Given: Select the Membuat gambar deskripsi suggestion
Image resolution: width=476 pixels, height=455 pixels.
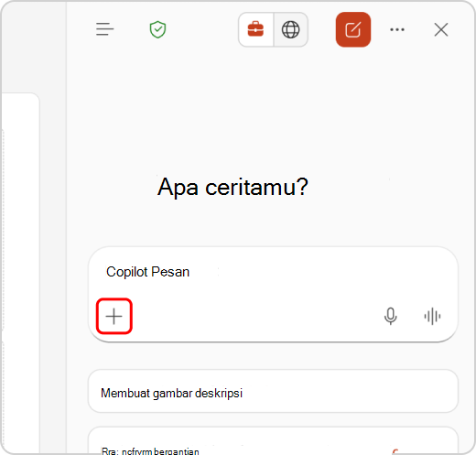Looking at the screenshot, I should [273, 391].
